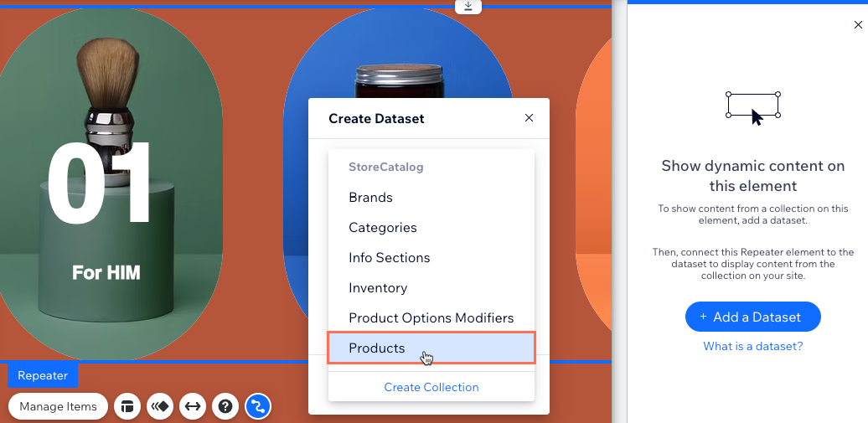The image size is (868, 423).
Task: Close the Create Dataset dialog
Action: tap(529, 118)
